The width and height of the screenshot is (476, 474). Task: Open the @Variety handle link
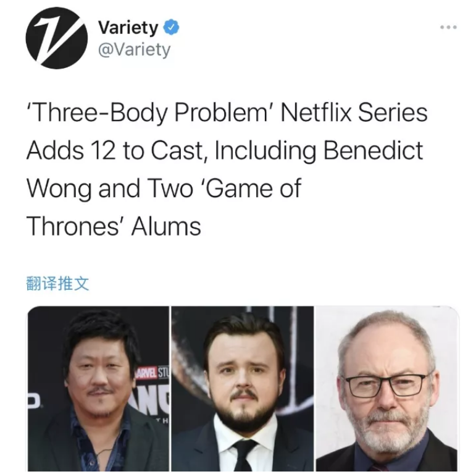click(x=134, y=49)
